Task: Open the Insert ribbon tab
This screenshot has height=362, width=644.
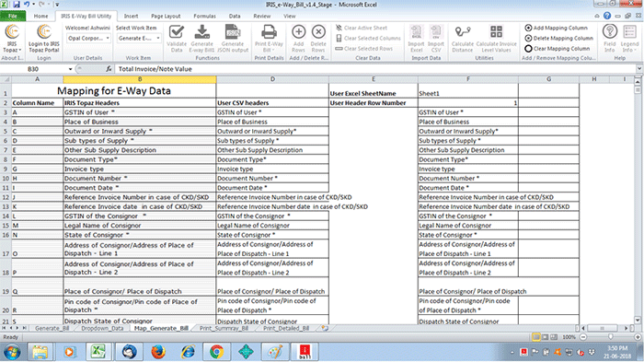Action: [x=131, y=16]
